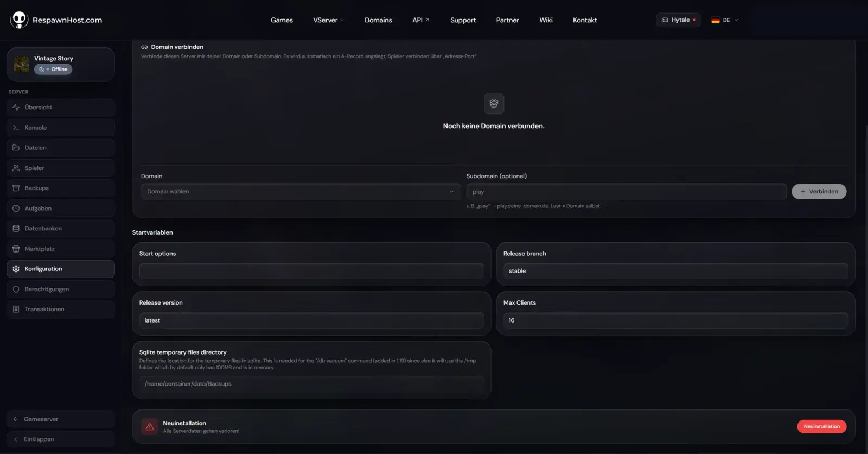Screen dimensions: 868x454
Task: Click the Einklappen chevron icon
Action: pos(15,439)
